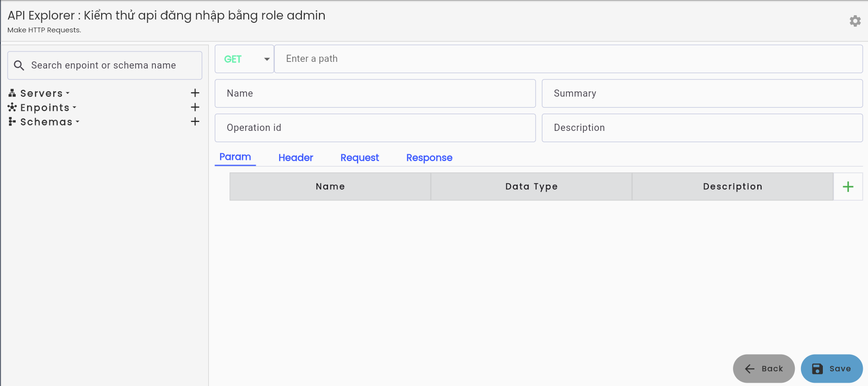Focus the Summary input field
This screenshot has width=868, height=386.
[702, 93]
